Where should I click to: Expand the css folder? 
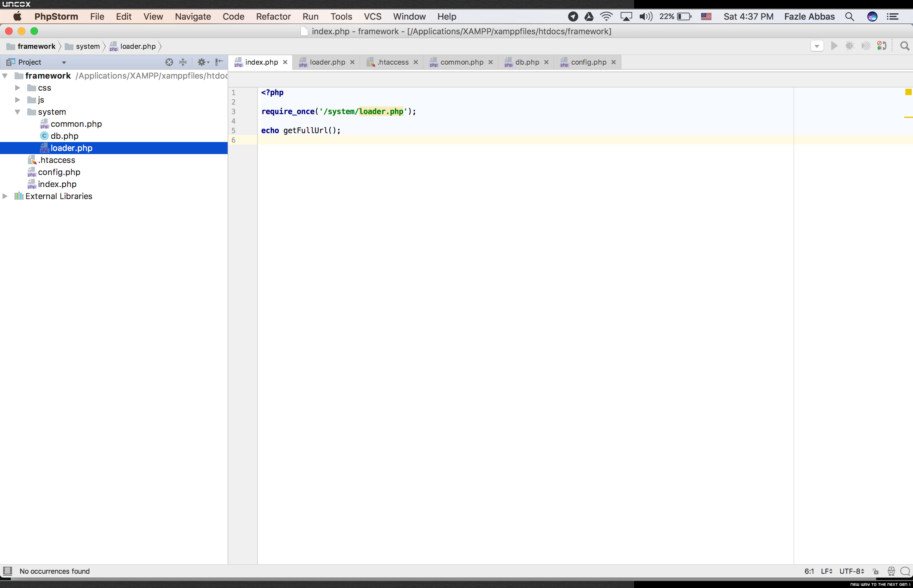(x=17, y=88)
